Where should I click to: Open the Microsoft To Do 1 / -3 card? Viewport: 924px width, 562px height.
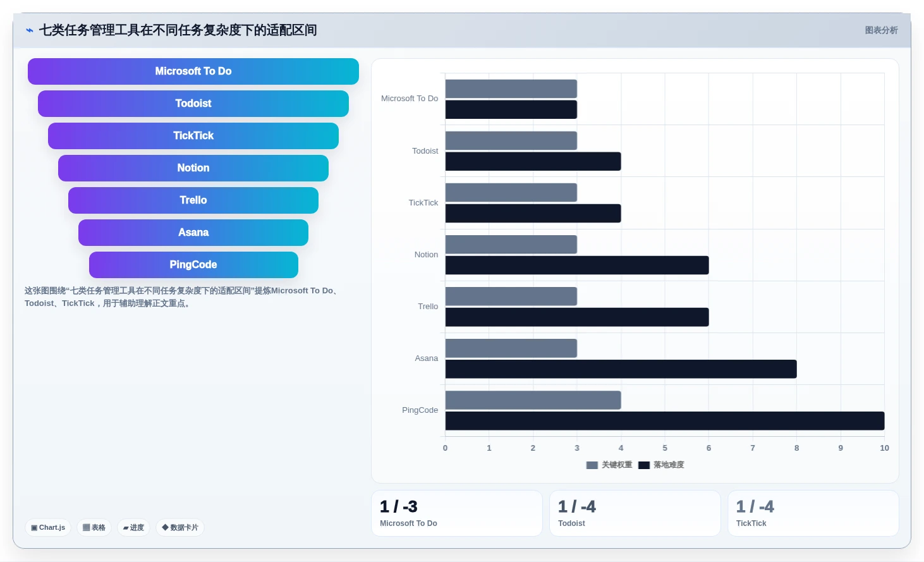[x=457, y=513]
